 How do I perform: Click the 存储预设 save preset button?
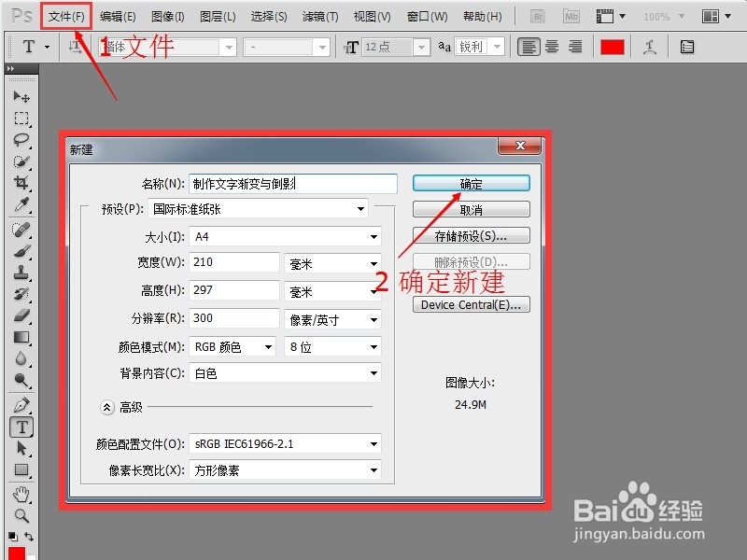click(x=470, y=235)
